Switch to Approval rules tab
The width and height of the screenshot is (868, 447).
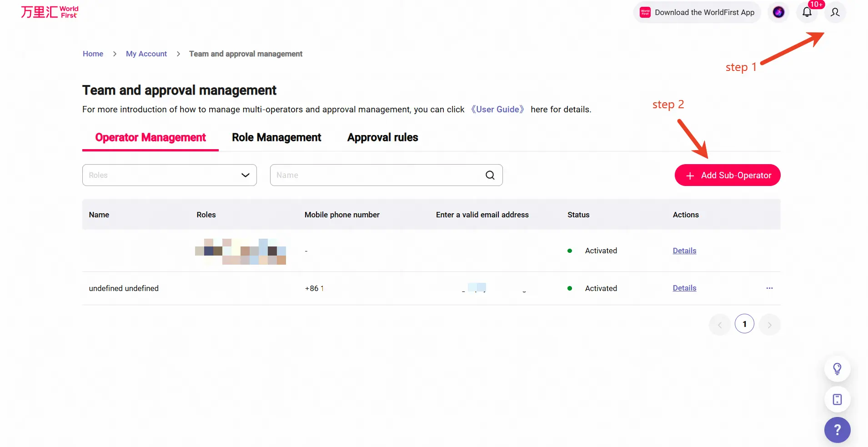click(x=383, y=137)
